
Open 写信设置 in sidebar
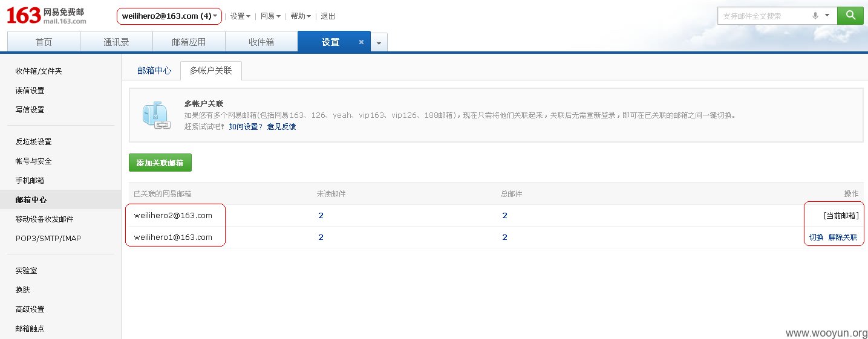[x=30, y=110]
